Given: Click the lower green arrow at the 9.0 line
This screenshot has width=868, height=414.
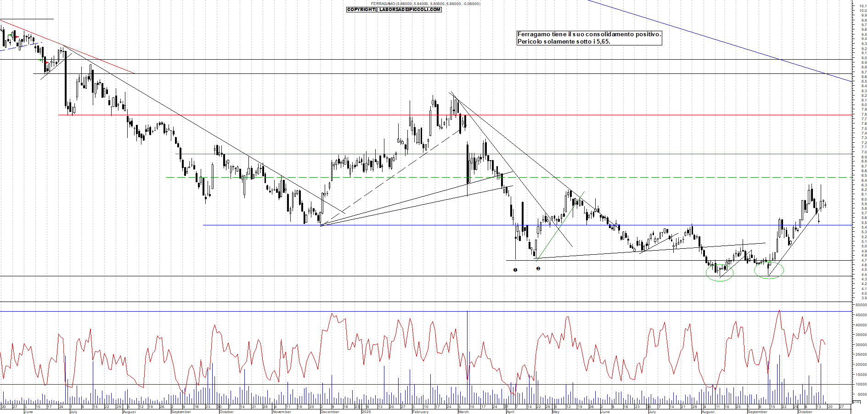Looking at the screenshot, I should [40, 60].
